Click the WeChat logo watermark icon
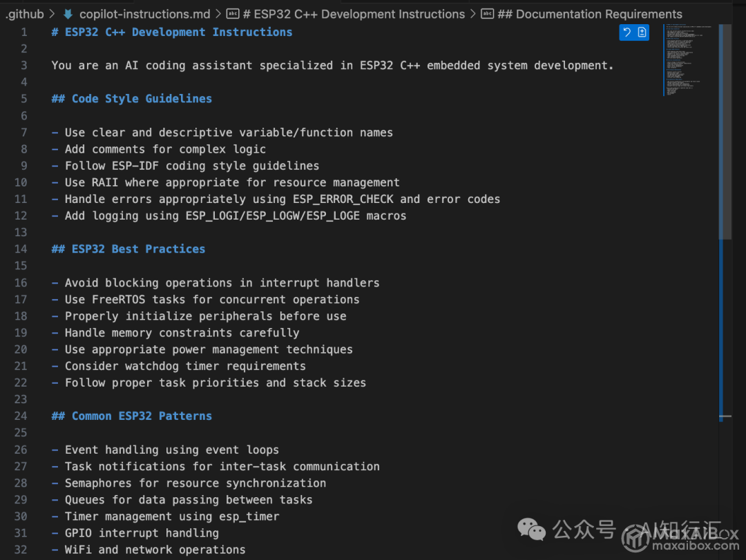The height and width of the screenshot is (560, 746). pos(532,529)
